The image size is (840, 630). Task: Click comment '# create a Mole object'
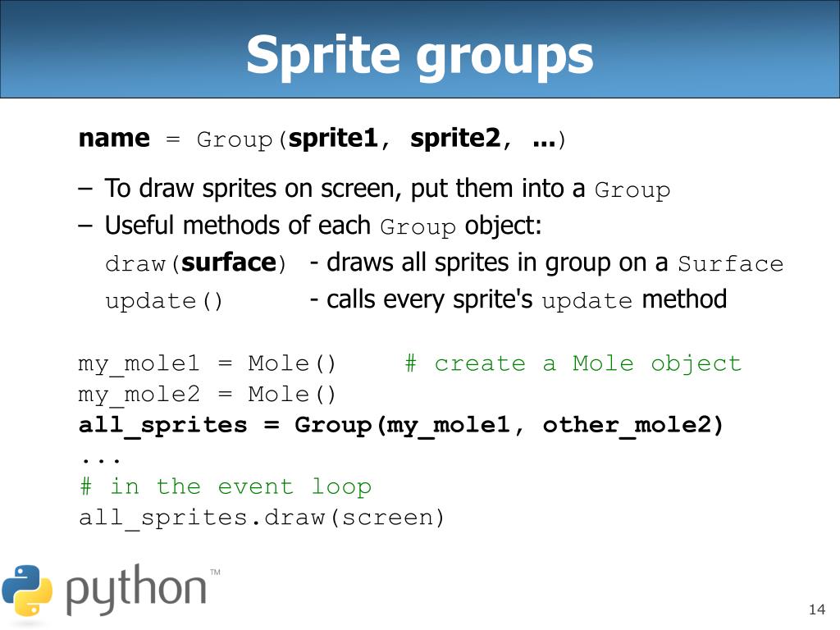(573, 363)
